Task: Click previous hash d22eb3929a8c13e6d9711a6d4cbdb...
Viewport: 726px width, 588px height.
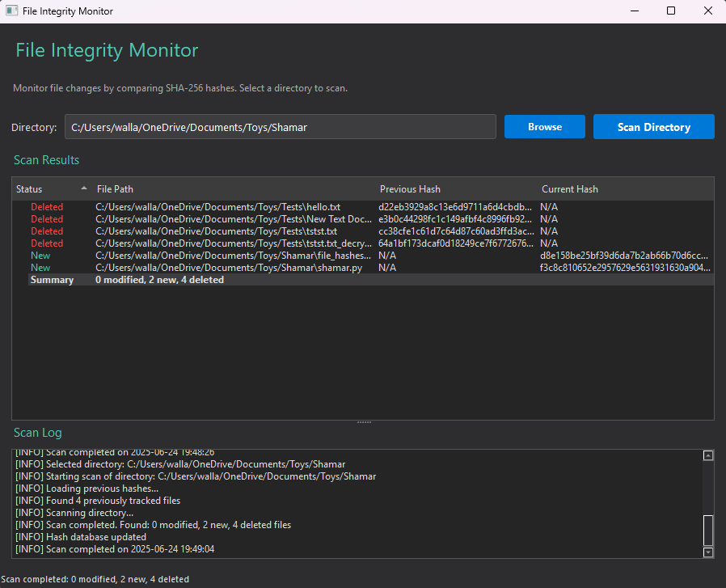Action: pyautogui.click(x=455, y=207)
